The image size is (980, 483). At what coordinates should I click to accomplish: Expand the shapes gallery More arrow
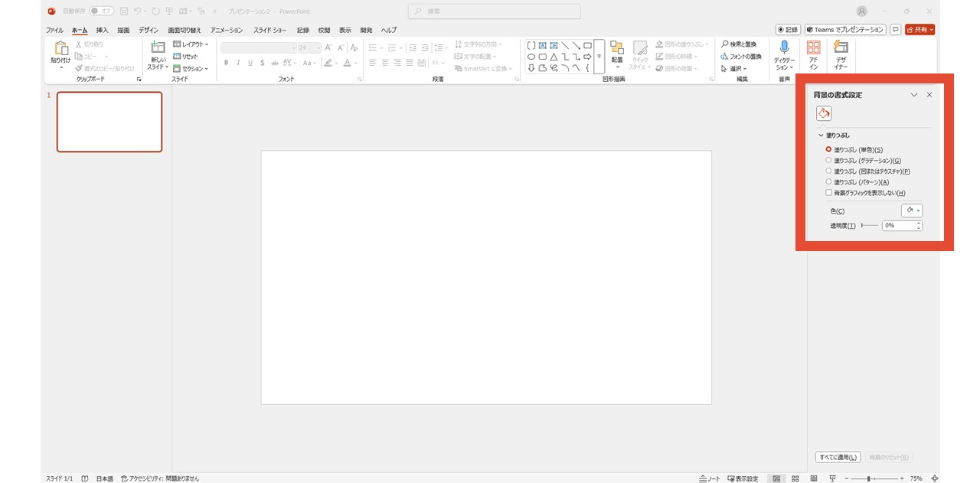(x=599, y=57)
